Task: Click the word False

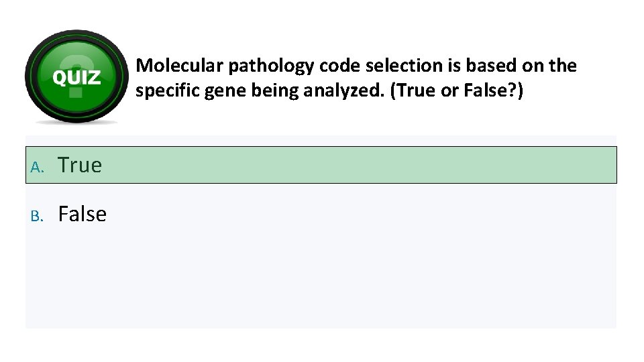Action: click(83, 215)
